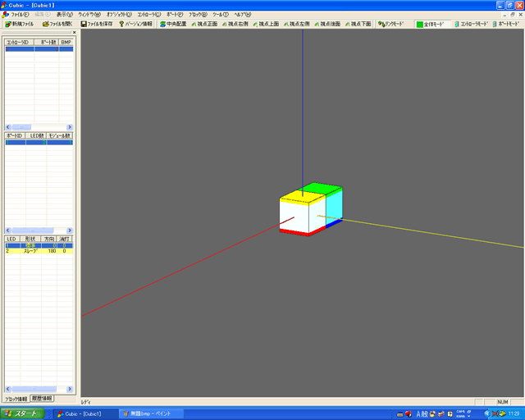Click the 新規ファイル (new file) toolbar icon
The height and width of the screenshot is (420, 525).
[20, 25]
